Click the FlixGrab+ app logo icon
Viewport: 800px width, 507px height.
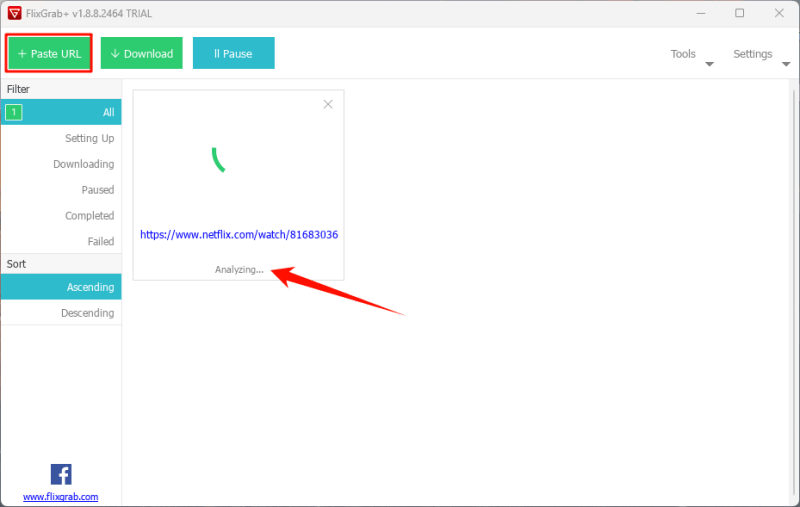tap(13, 13)
